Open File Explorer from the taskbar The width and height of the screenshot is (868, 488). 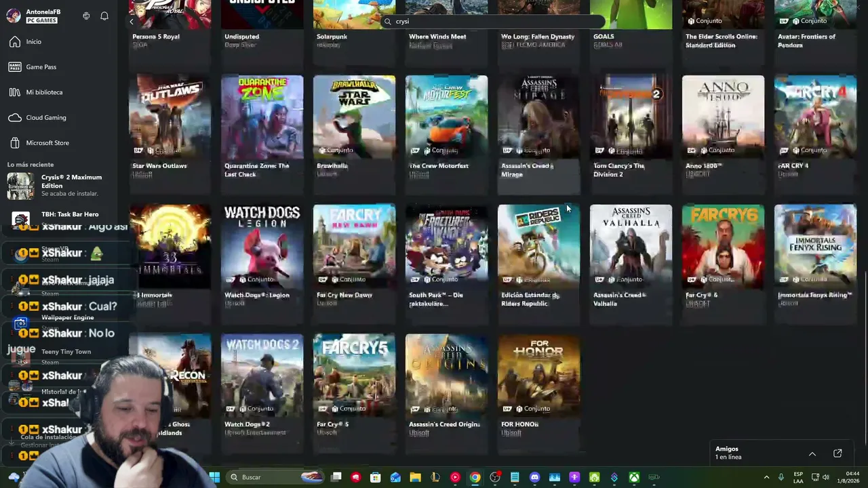coord(415,477)
